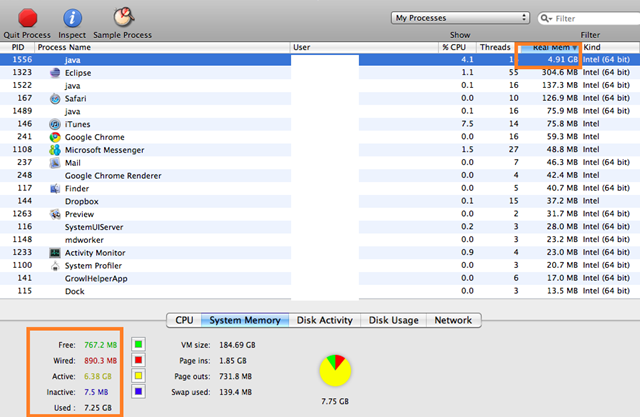Click the Safari compass icon
Image resolution: width=640 pixels, height=417 pixels.
pos(55,98)
